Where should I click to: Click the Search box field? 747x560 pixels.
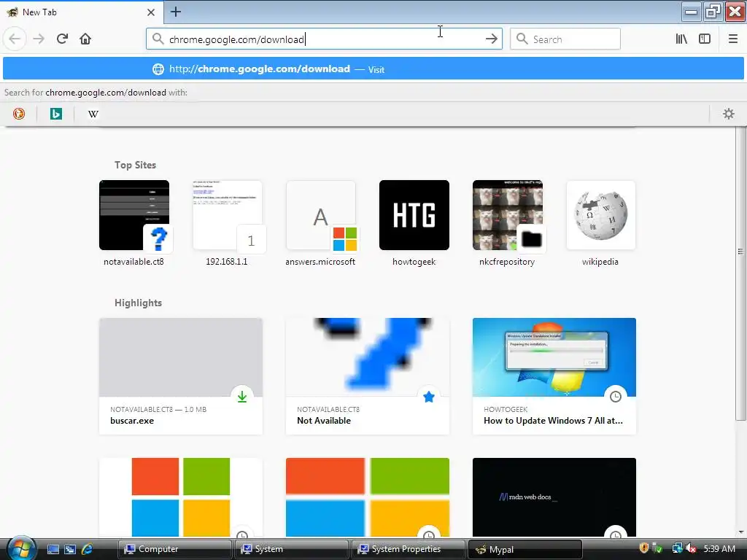tap(565, 39)
